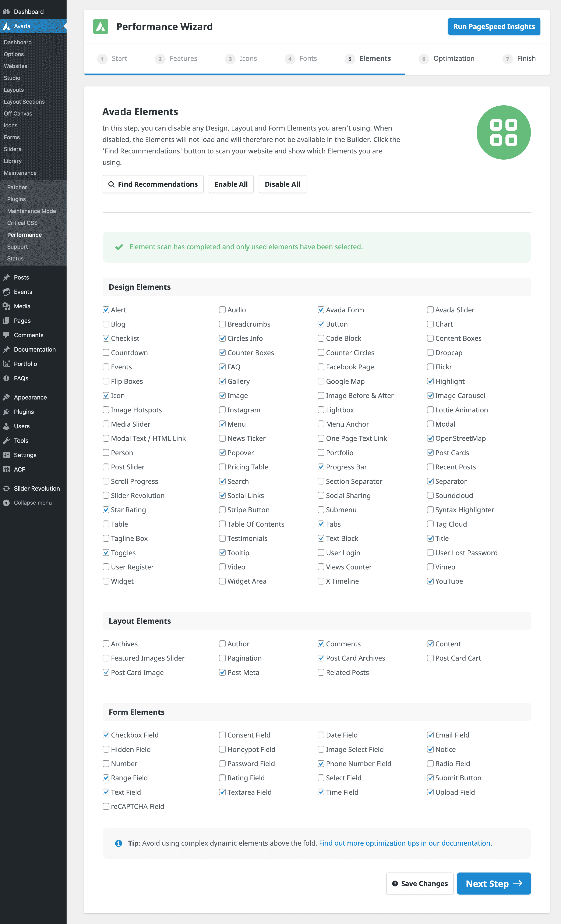The image size is (561, 924).
Task: Click the Users person icon
Action: tap(6, 426)
